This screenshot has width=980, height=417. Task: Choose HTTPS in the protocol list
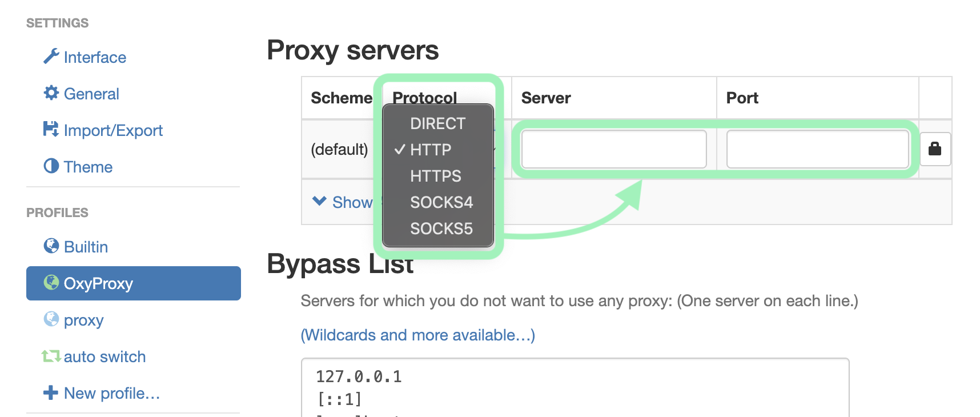[x=435, y=176]
